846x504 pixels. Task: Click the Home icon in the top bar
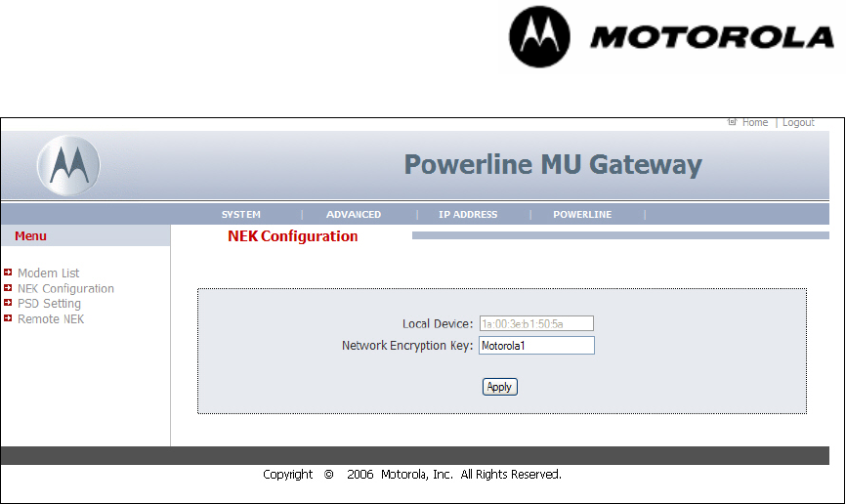point(732,122)
